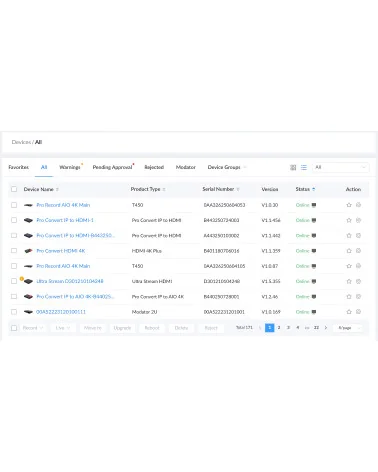Viewport: 378px width, 472px height.
Task: Jump to last page 22
Action: tap(316, 328)
